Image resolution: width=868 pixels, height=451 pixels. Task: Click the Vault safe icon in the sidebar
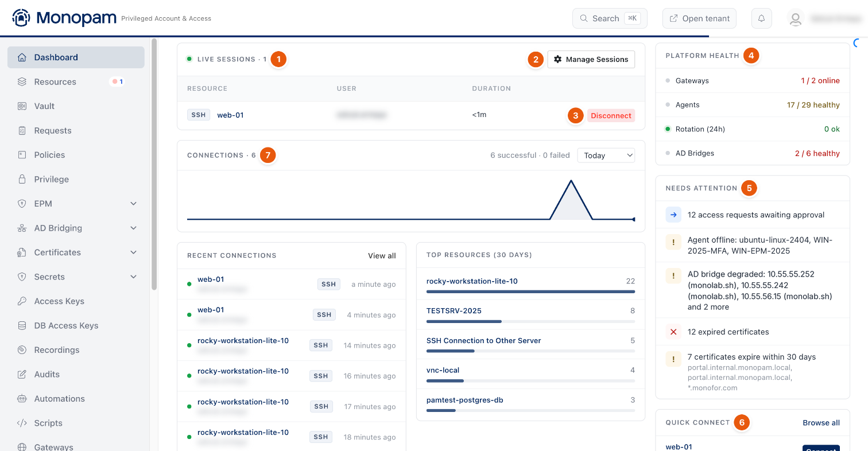[x=22, y=106]
